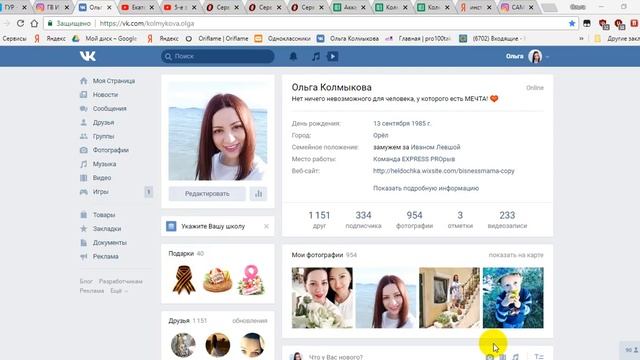Open the 233 видеозаписи counter
Screen dimensions: 640x360
507,219
